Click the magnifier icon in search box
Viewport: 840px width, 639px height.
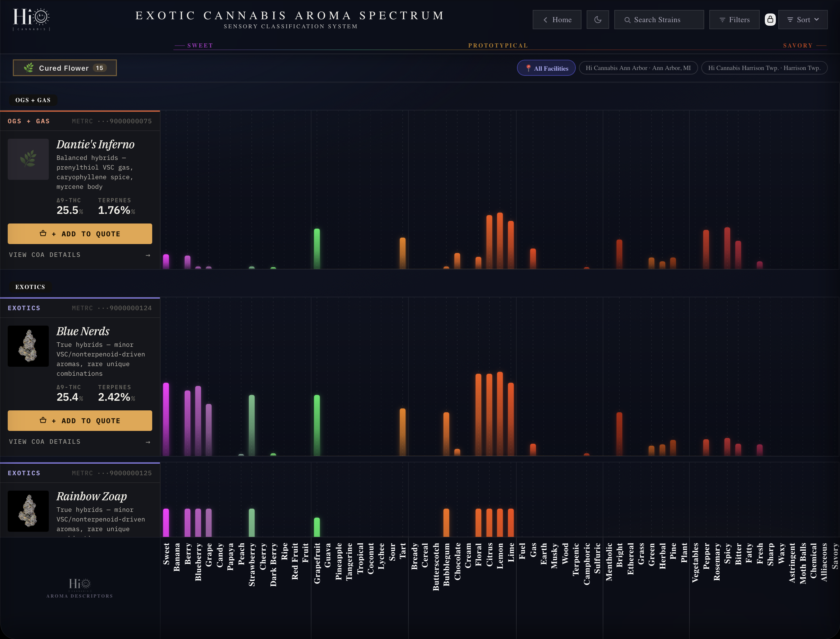tap(627, 20)
